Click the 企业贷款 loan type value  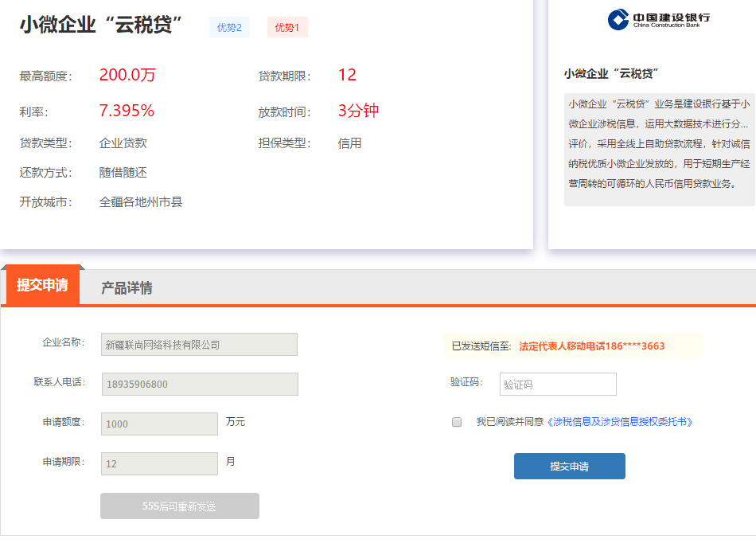pos(123,143)
